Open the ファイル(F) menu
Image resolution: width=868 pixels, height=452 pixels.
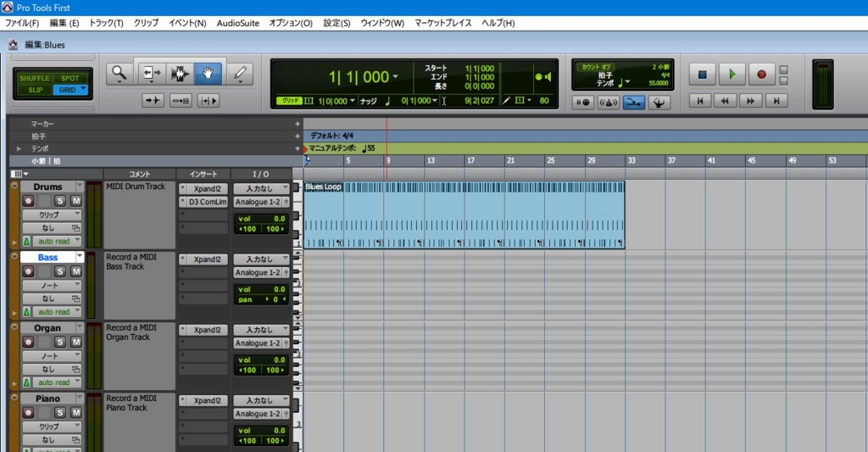[22, 23]
